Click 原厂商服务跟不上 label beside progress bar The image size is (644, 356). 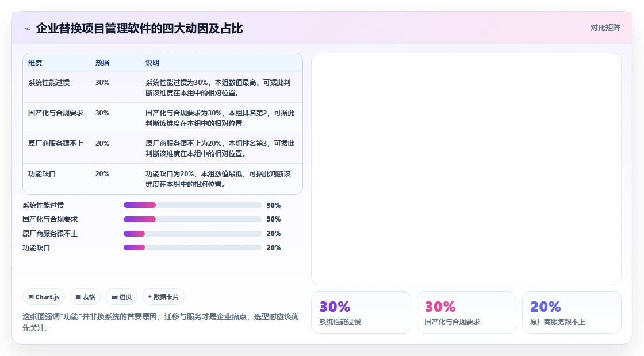(x=49, y=234)
